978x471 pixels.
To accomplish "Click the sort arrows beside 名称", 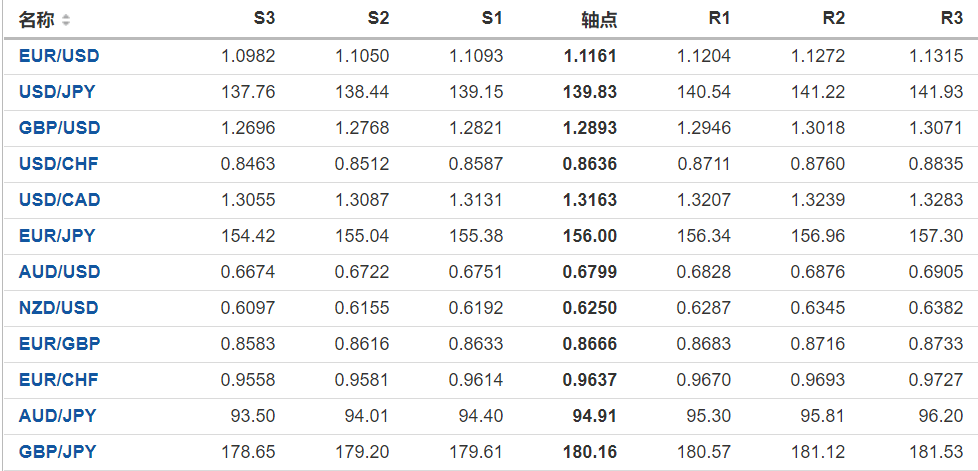I will [66, 20].
